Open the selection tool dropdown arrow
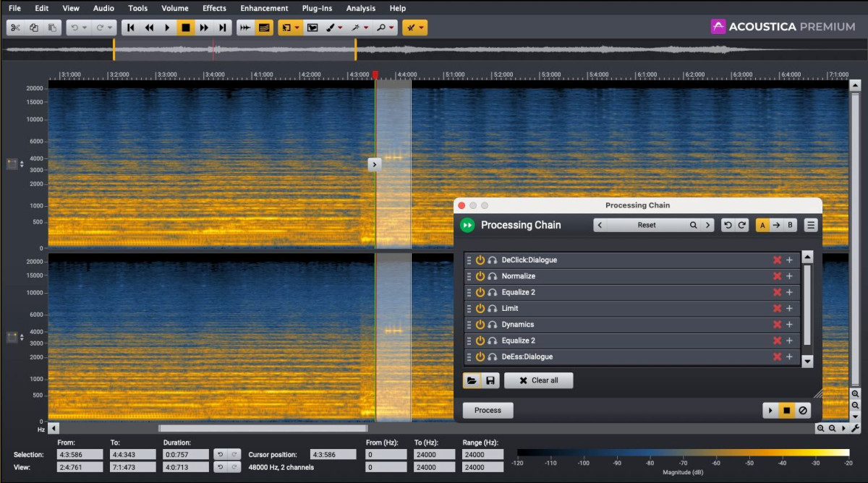The width and height of the screenshot is (868, 483). [297, 28]
